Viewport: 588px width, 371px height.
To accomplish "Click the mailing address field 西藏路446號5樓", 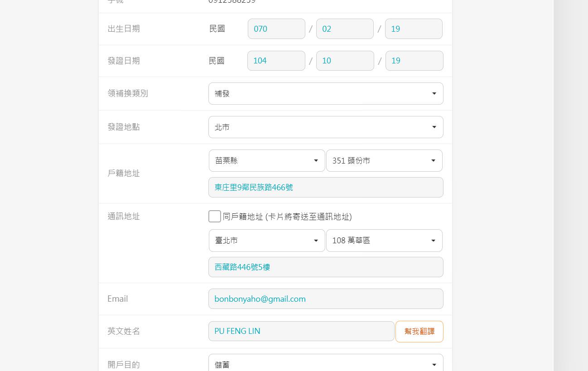I will coord(325,267).
